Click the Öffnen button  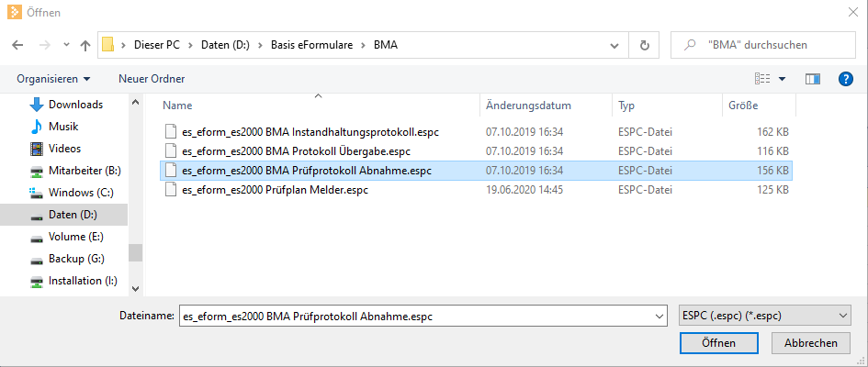pyautogui.click(x=718, y=342)
